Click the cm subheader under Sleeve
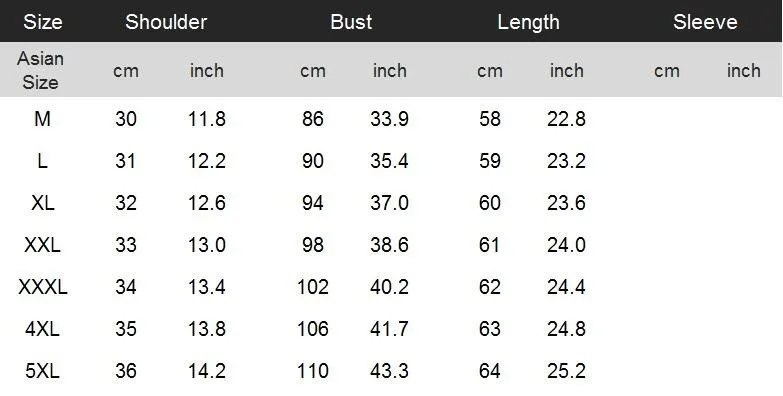 pos(667,71)
